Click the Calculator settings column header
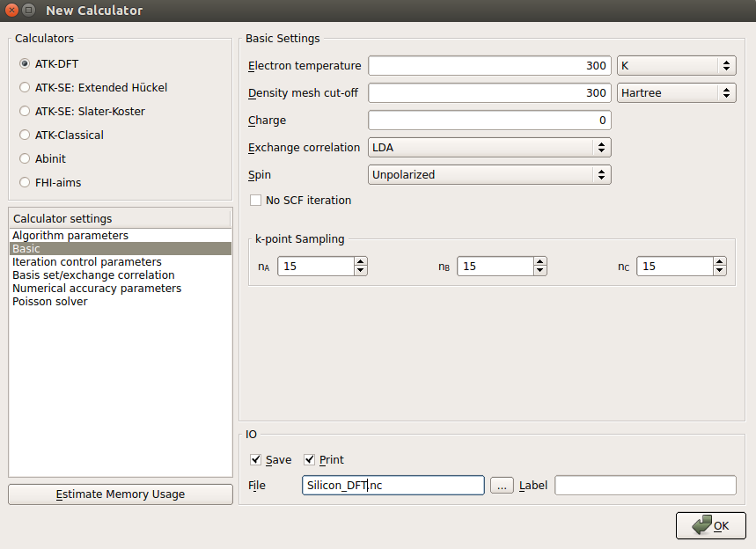Screen dimensions: 756x549 [x=120, y=219]
